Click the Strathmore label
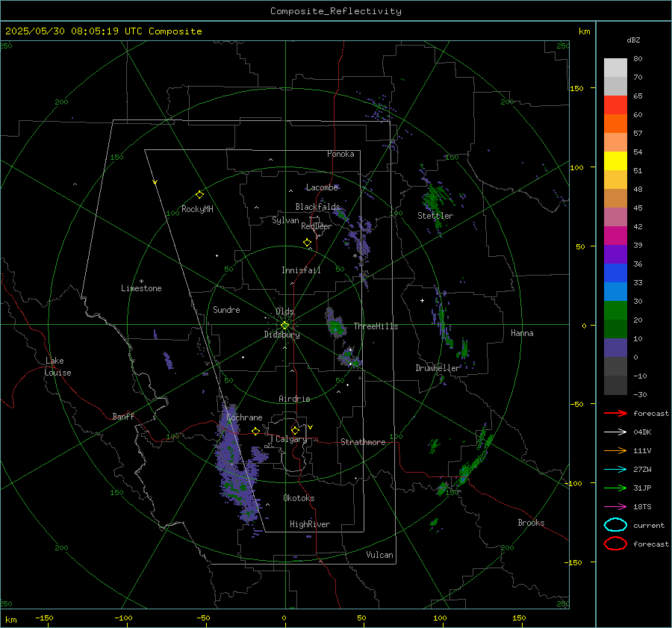 click(x=363, y=442)
